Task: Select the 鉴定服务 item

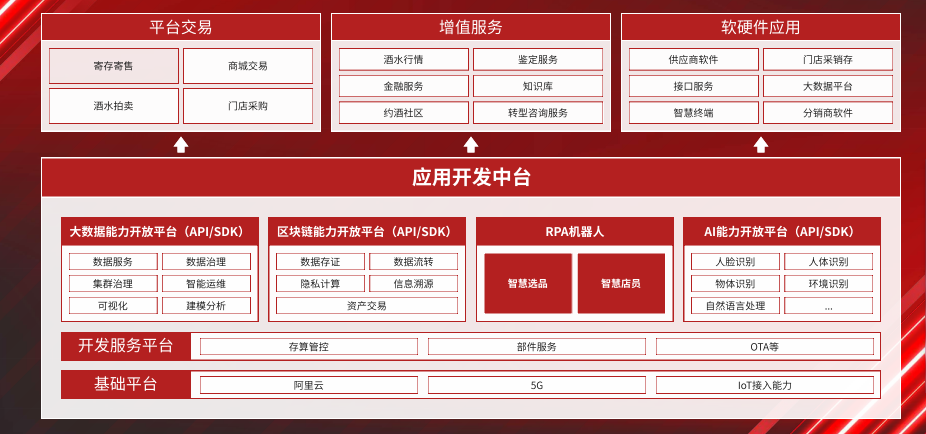Action: [x=538, y=60]
